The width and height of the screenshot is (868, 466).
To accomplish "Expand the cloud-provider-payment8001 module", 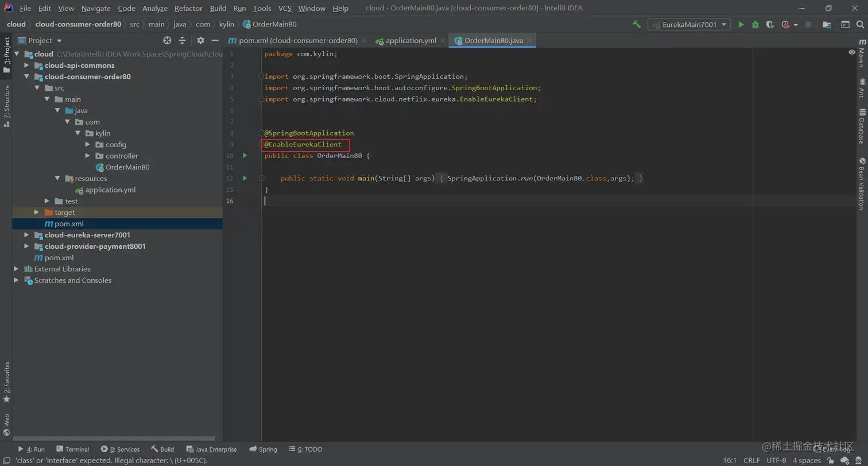I will 26,247.
